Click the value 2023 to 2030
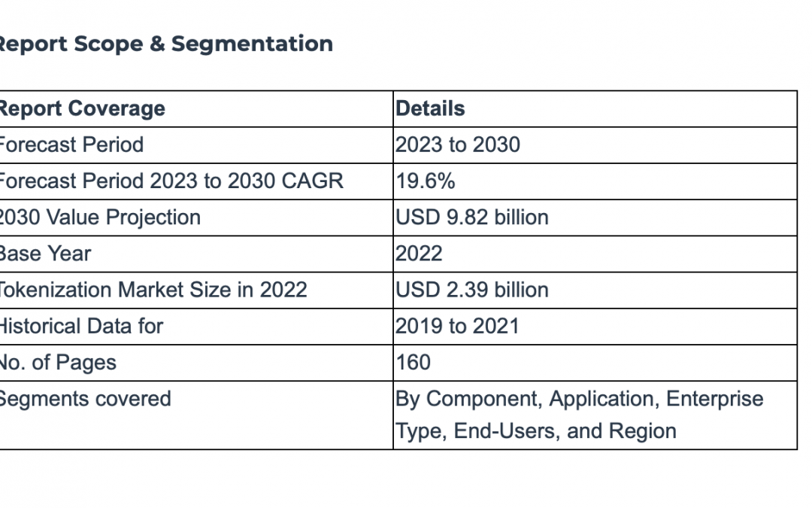 pos(458,144)
